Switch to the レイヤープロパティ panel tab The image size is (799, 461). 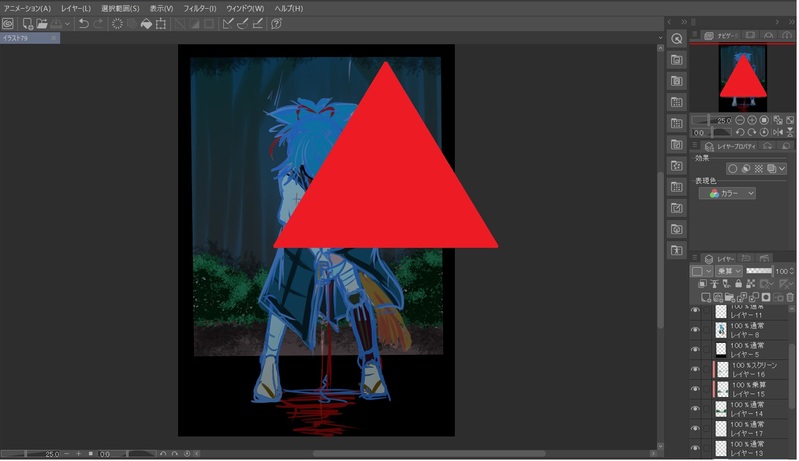click(x=730, y=146)
